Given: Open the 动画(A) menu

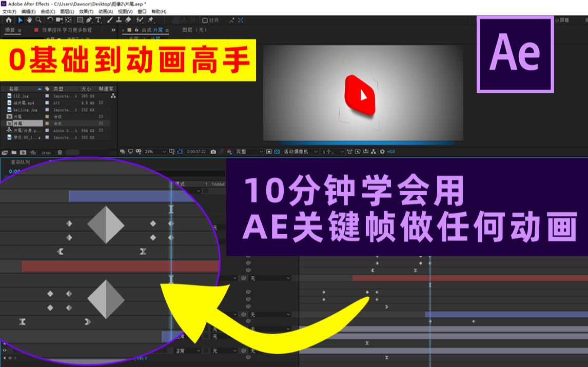Looking at the screenshot, I should click(x=106, y=12).
